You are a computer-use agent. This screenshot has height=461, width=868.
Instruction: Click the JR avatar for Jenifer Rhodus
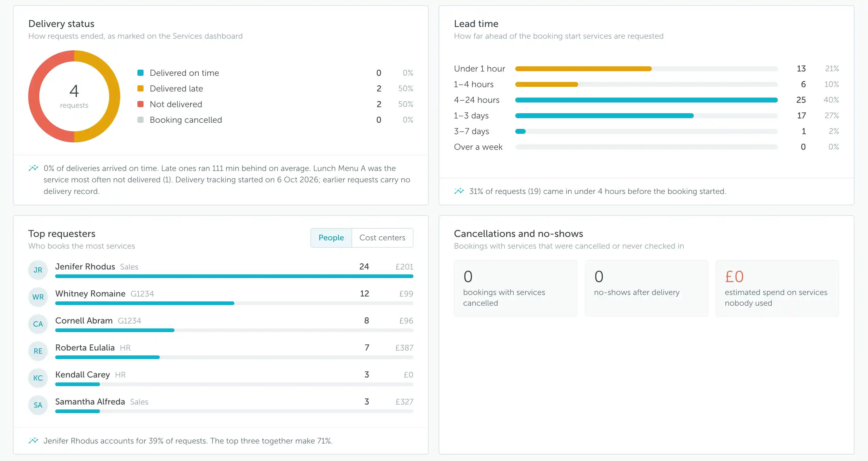point(38,270)
